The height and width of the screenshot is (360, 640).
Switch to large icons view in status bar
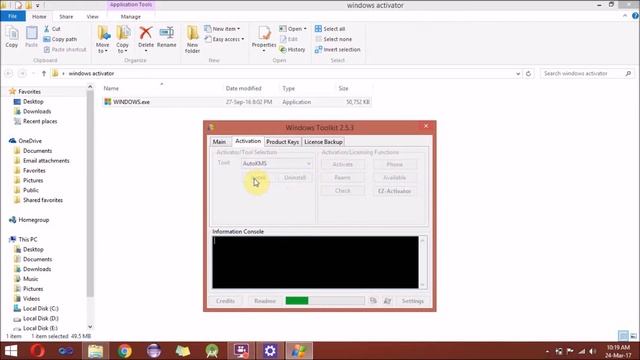tap(633, 336)
